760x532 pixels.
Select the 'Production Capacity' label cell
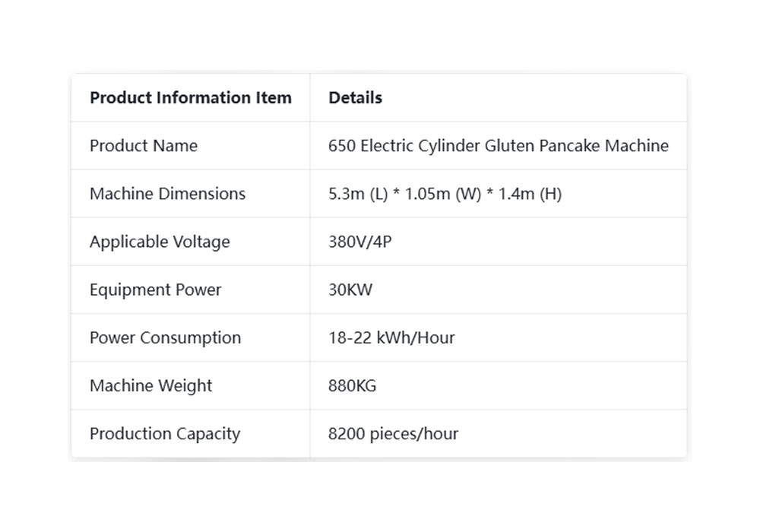165,433
